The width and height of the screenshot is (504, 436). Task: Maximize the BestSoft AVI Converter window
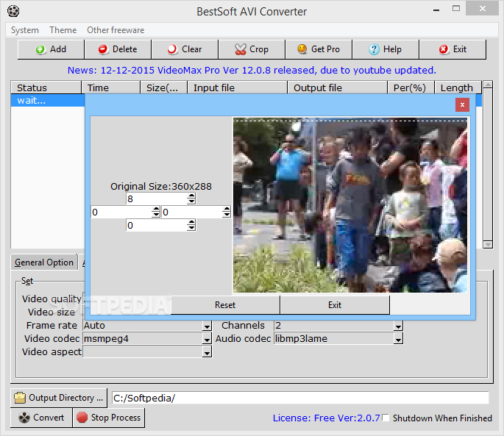[455, 9]
